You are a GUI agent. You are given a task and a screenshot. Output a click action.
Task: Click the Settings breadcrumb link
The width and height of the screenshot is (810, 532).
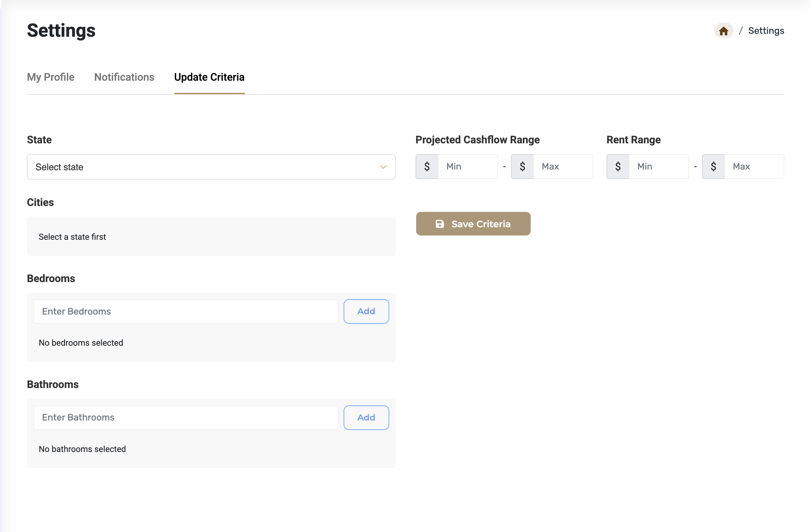[766, 31]
